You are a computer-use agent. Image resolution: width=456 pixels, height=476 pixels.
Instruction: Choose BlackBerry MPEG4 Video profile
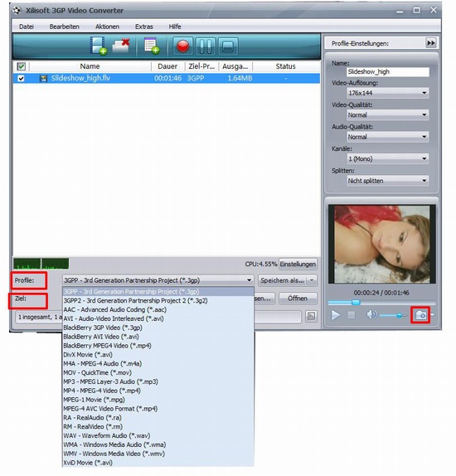tap(158, 346)
